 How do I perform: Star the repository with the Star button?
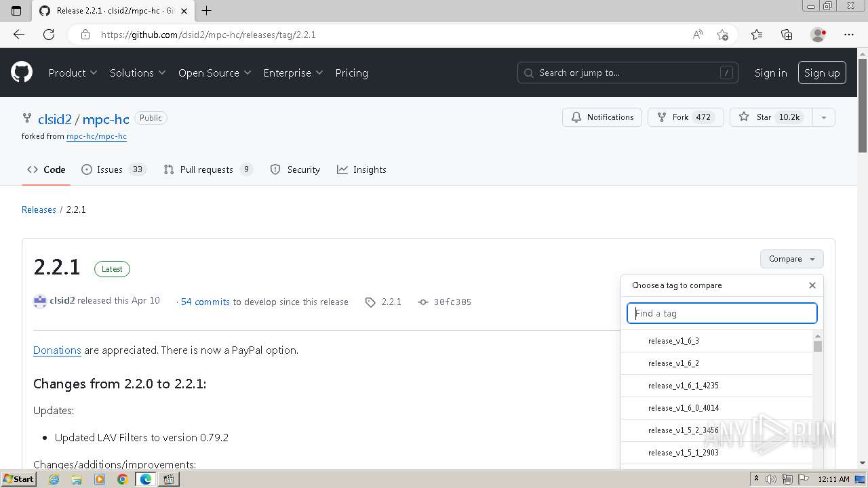tap(772, 117)
